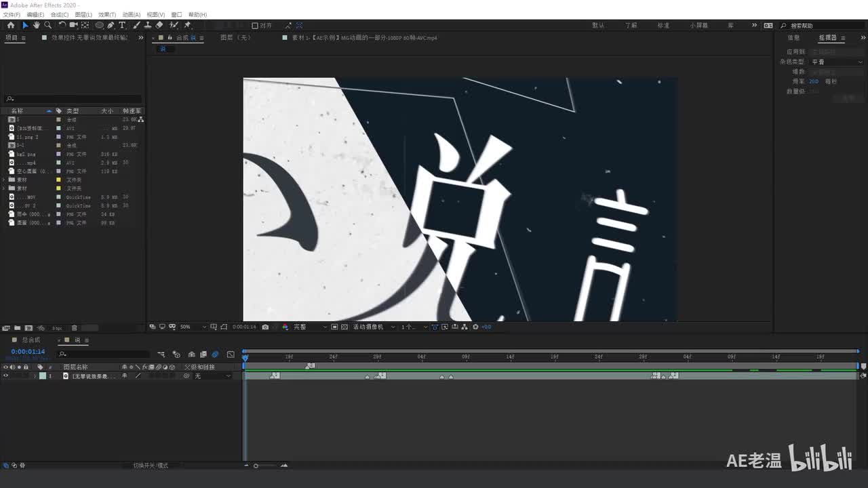The height and width of the screenshot is (488, 868).
Task: Click the 信息 panel tab
Action: (793, 38)
